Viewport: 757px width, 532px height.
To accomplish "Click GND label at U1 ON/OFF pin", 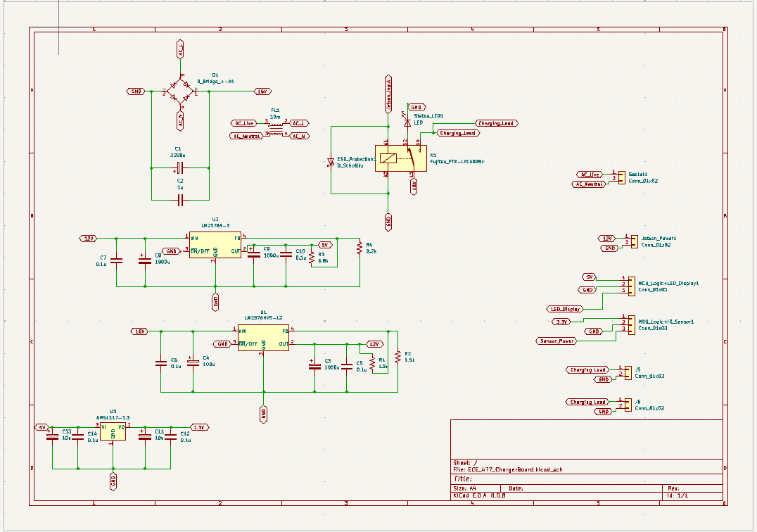I will pos(222,344).
